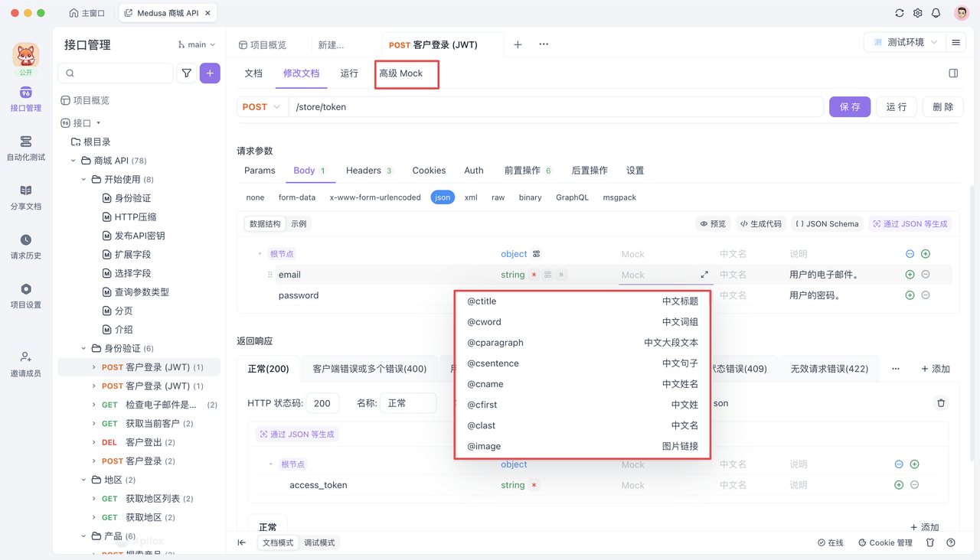Choose @image mock option
980x560 pixels.
[583, 446]
